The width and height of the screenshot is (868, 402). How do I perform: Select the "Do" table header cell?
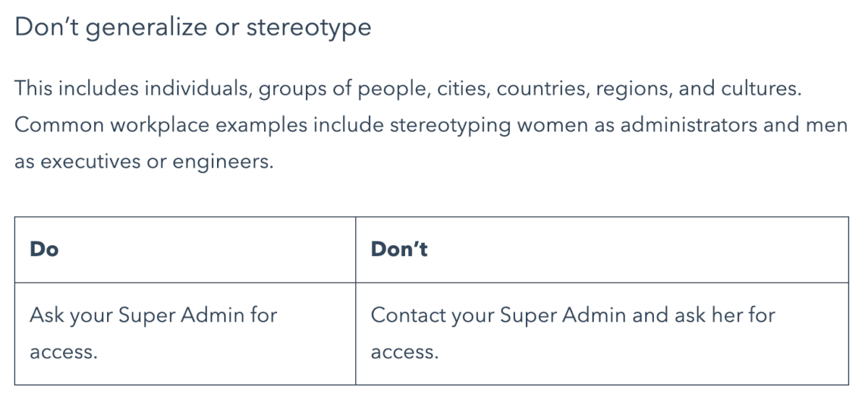click(185, 249)
